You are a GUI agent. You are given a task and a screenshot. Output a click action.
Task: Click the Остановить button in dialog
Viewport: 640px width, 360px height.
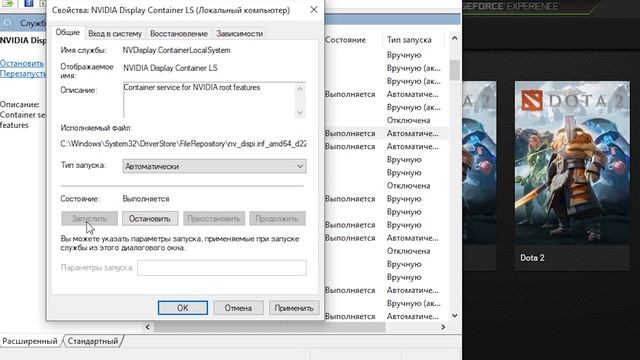point(150,219)
